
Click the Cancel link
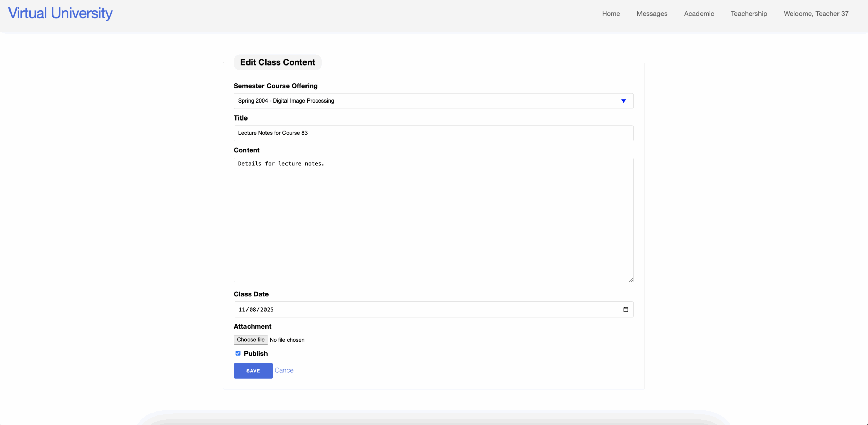tap(284, 370)
